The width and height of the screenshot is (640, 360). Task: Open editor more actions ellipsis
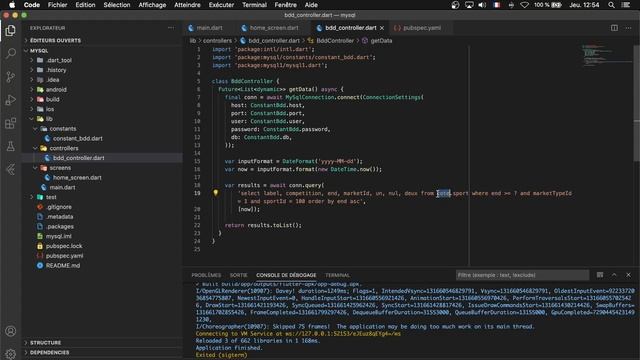628,28
